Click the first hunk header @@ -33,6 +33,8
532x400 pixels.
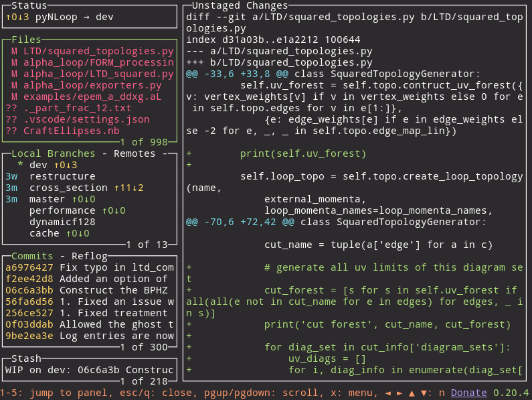(333, 74)
